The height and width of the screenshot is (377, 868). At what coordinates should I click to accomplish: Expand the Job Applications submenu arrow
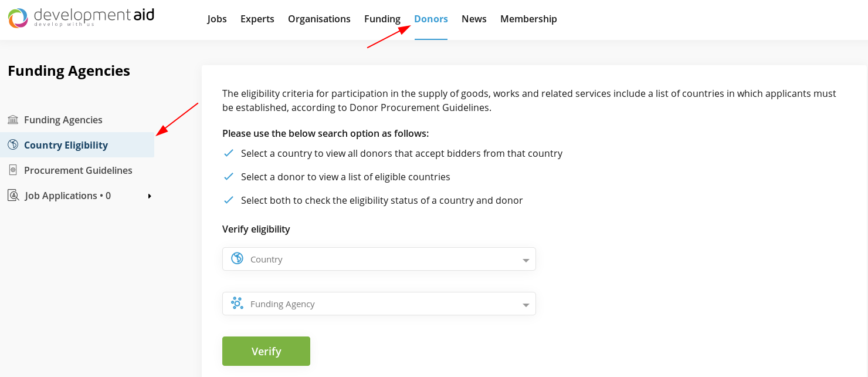[x=150, y=196]
